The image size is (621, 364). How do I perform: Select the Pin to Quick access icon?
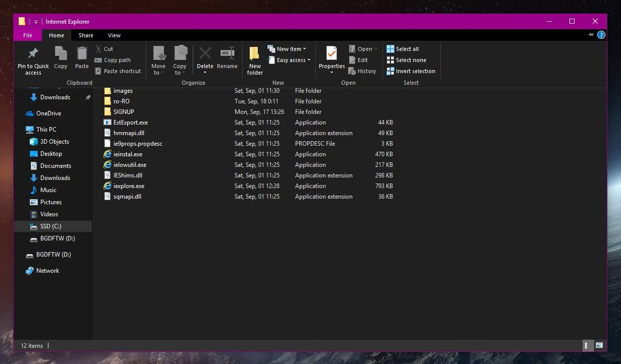click(33, 58)
